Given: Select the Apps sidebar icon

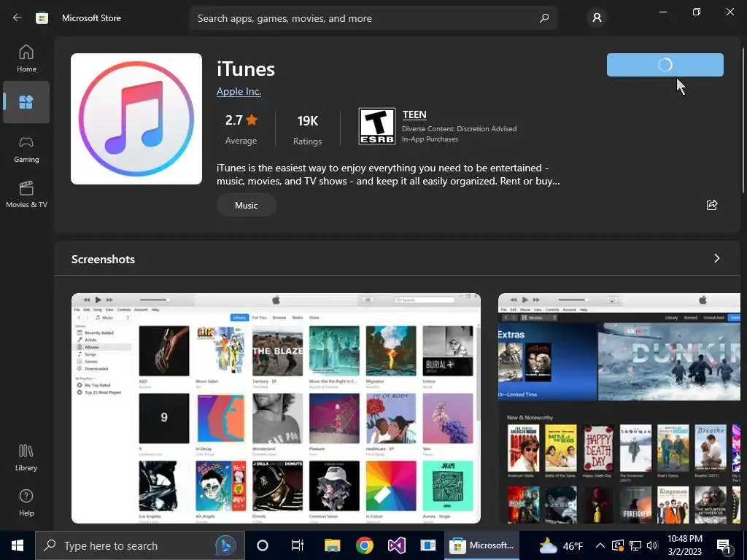Looking at the screenshot, I should click(x=26, y=102).
